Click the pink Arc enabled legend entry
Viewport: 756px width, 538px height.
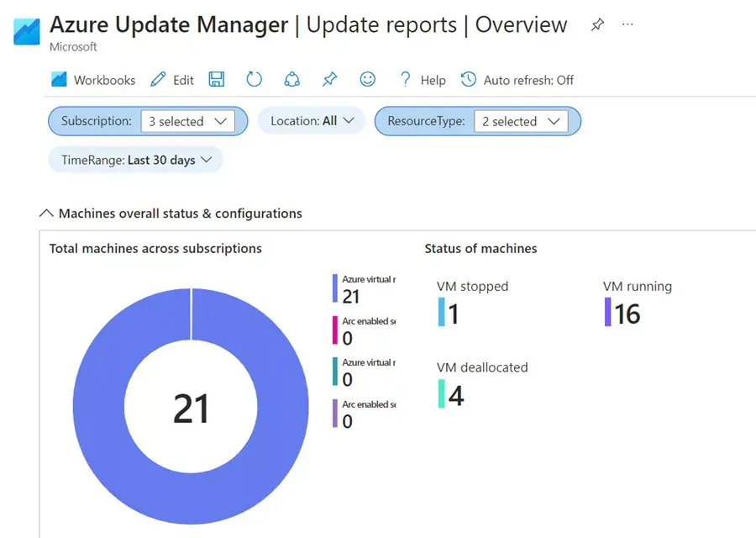point(364,330)
